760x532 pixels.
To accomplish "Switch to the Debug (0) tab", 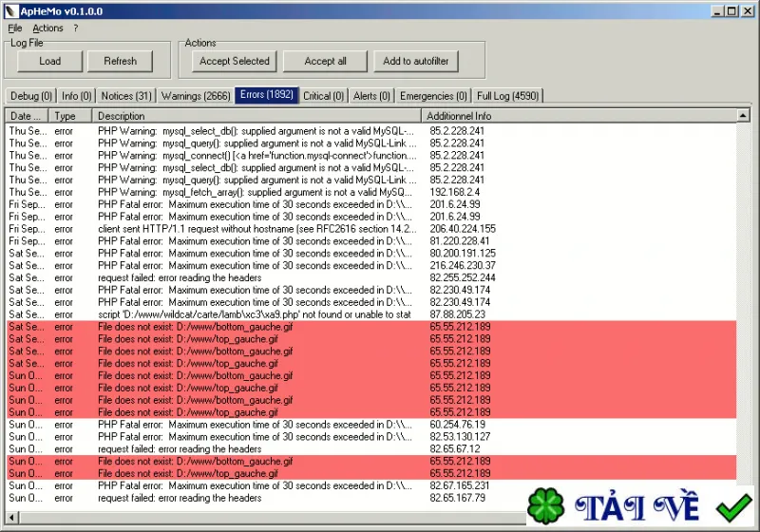I will 31,96.
